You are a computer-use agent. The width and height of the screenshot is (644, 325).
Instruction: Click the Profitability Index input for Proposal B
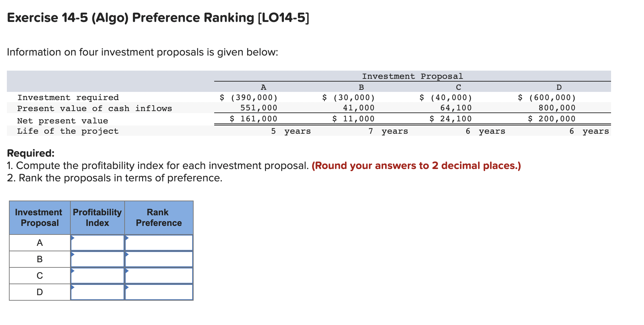pos(97,259)
